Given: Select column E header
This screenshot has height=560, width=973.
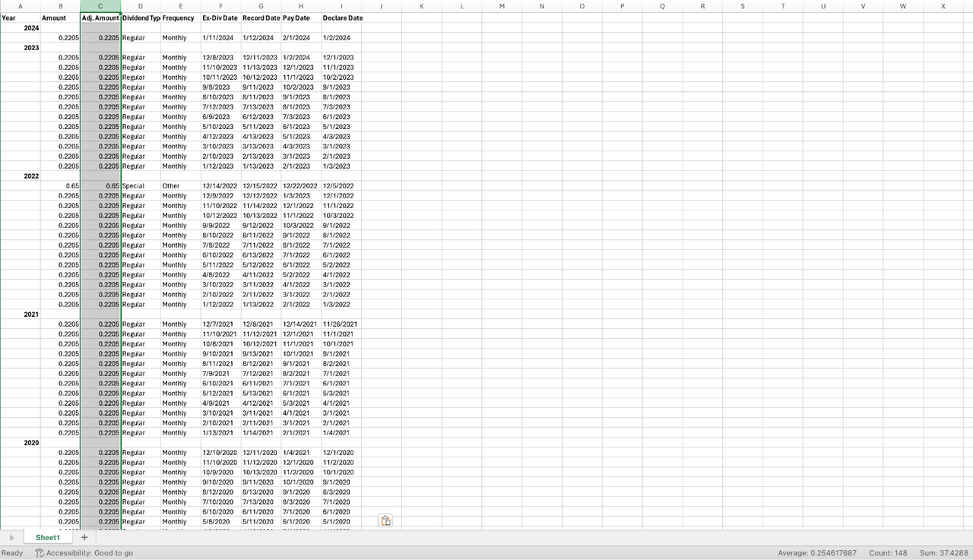Looking at the screenshot, I should click(180, 6).
